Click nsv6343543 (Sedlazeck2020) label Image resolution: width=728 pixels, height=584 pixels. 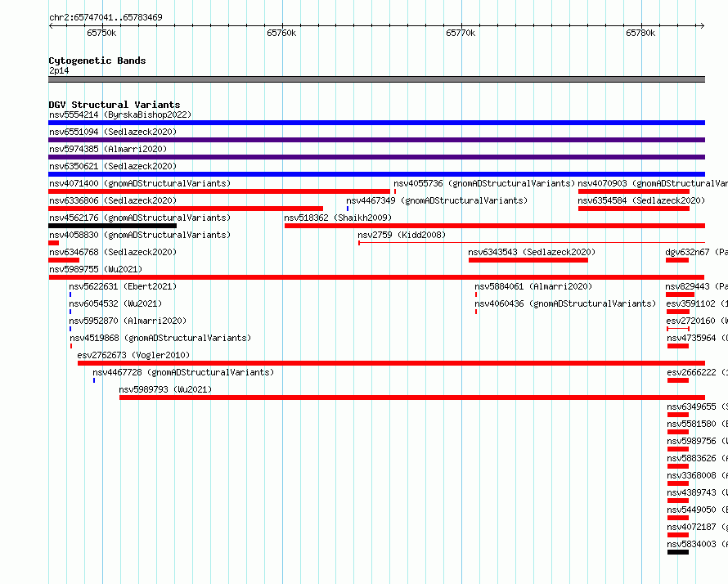(x=532, y=252)
